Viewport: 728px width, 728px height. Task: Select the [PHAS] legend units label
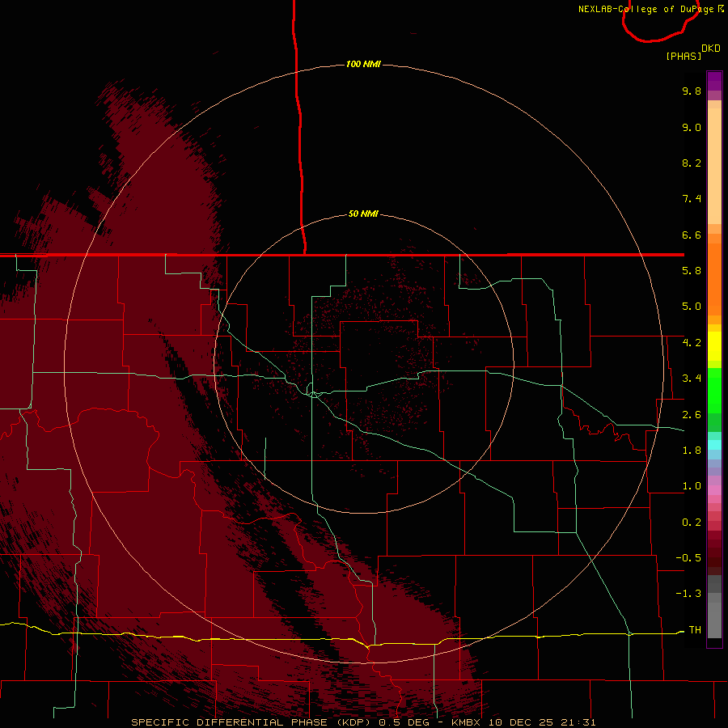point(684,56)
